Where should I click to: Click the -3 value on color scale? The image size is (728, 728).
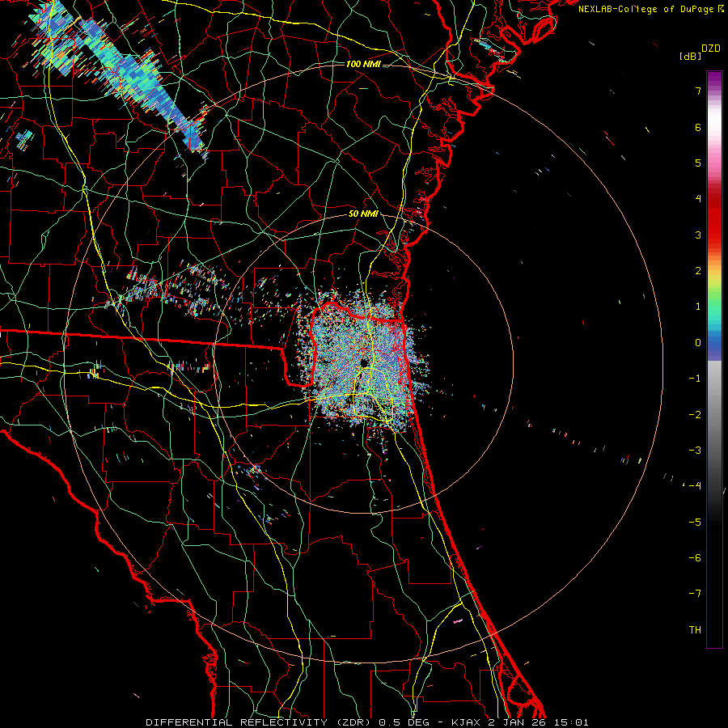[x=695, y=450]
